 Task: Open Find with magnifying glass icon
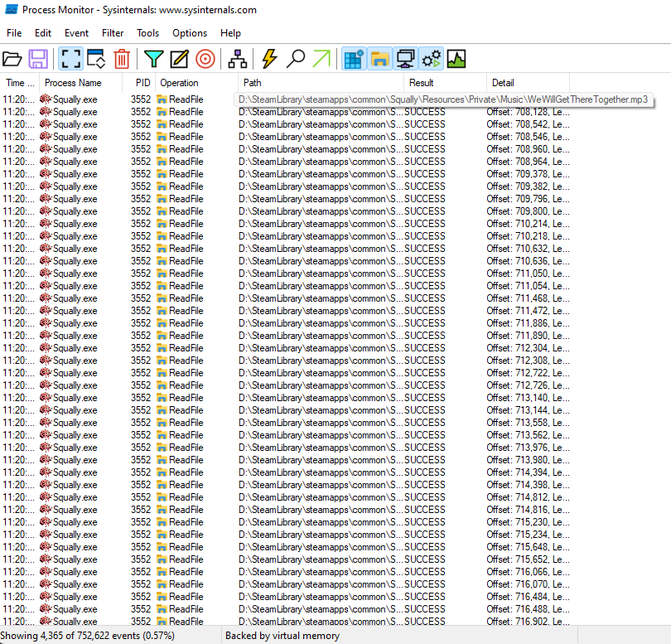(x=295, y=59)
